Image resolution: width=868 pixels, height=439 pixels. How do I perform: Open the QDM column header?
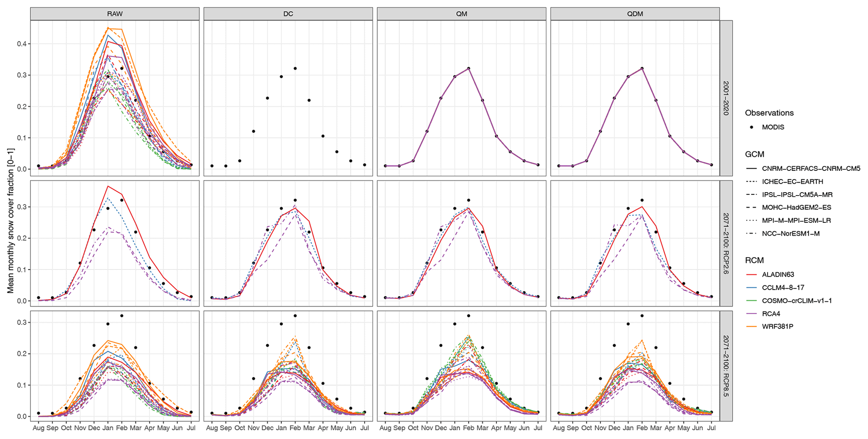(635, 14)
